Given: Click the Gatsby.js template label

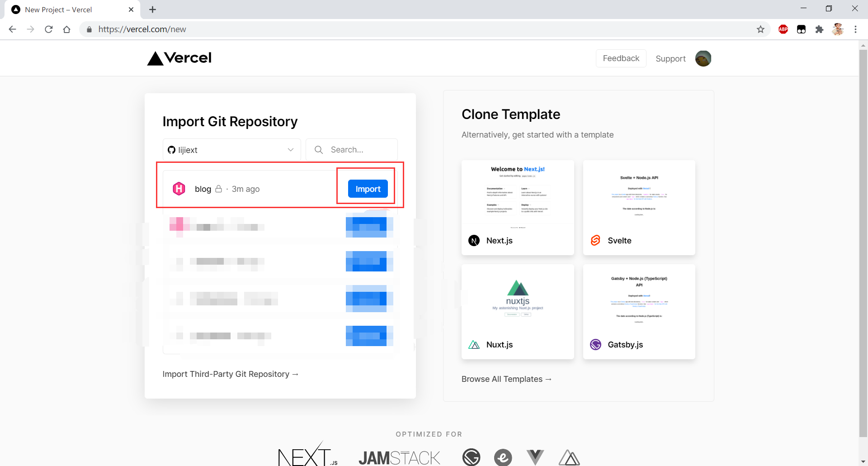Looking at the screenshot, I should 625,345.
